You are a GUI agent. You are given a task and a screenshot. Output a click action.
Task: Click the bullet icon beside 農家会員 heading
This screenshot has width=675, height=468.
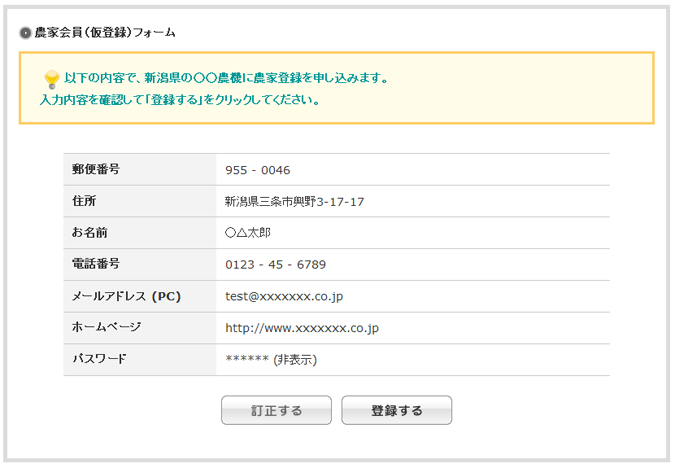(25, 32)
